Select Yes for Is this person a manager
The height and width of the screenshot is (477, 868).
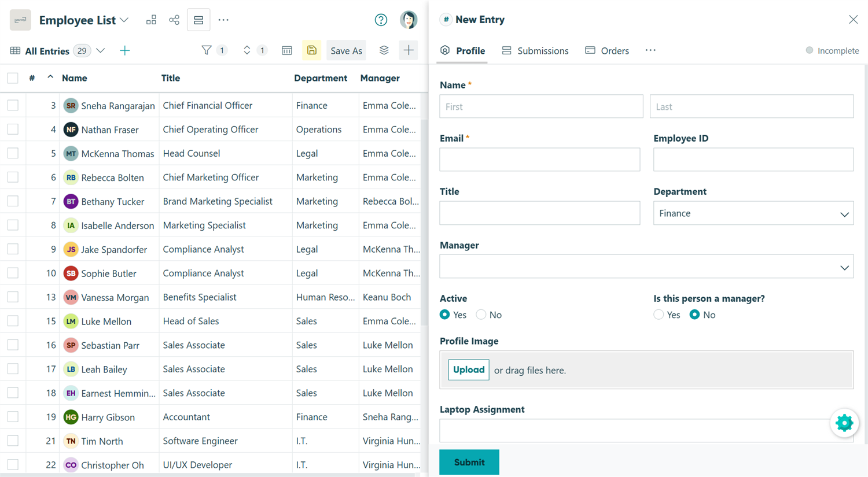point(659,315)
